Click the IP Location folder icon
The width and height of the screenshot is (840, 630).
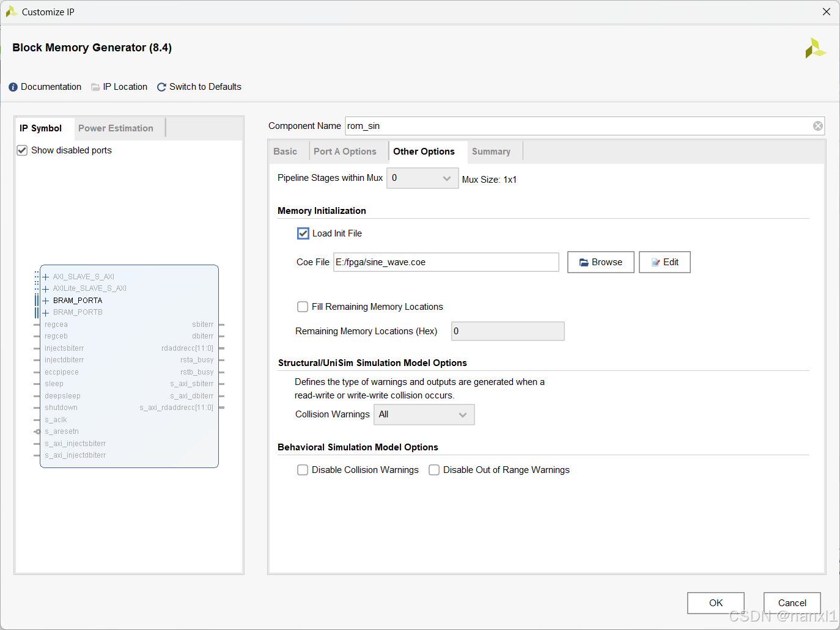click(x=95, y=87)
